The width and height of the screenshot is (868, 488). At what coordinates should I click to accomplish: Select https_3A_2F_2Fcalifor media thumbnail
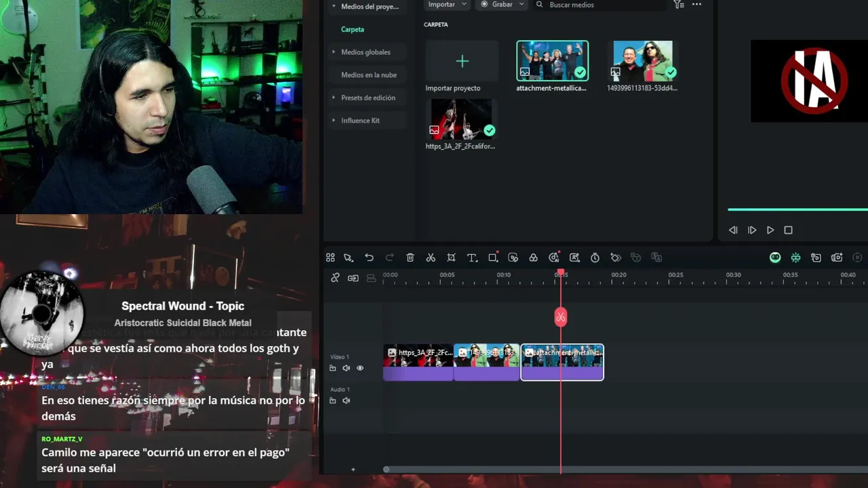click(x=461, y=119)
